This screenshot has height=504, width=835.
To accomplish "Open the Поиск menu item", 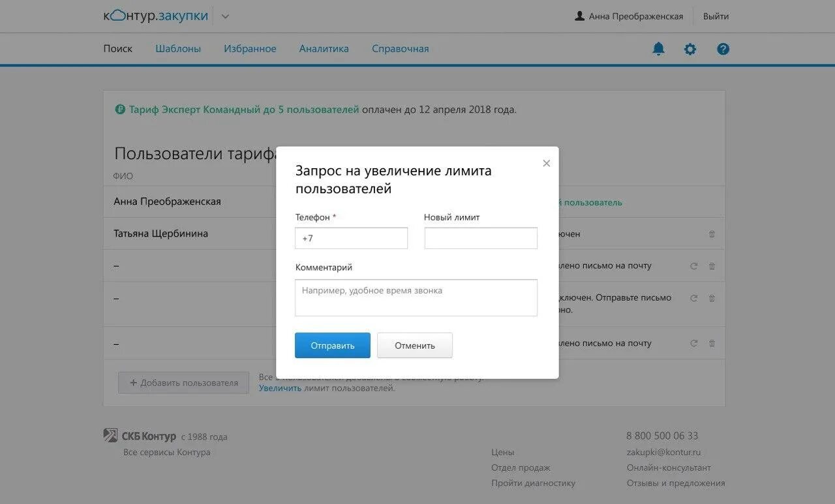I will coord(117,49).
